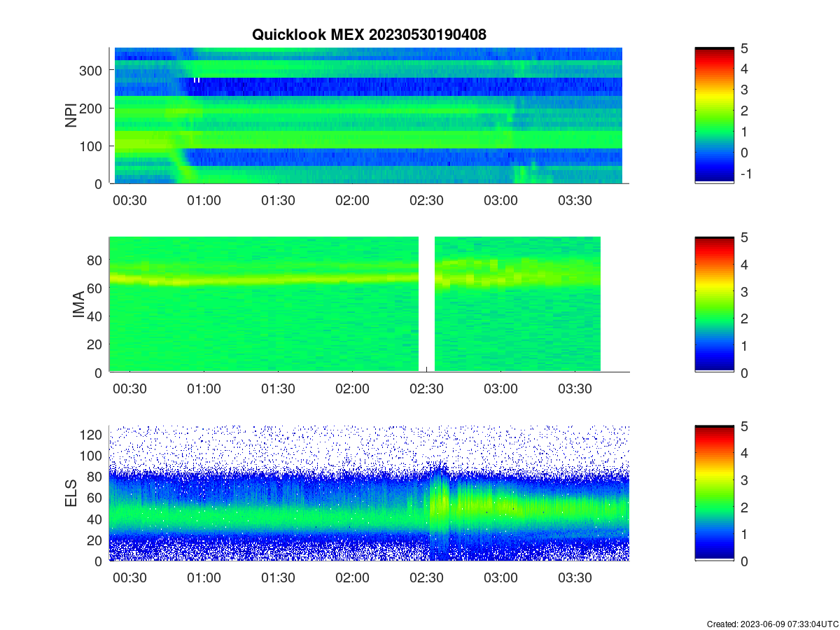Click the 00:30 time label under ELS panel

(x=129, y=578)
